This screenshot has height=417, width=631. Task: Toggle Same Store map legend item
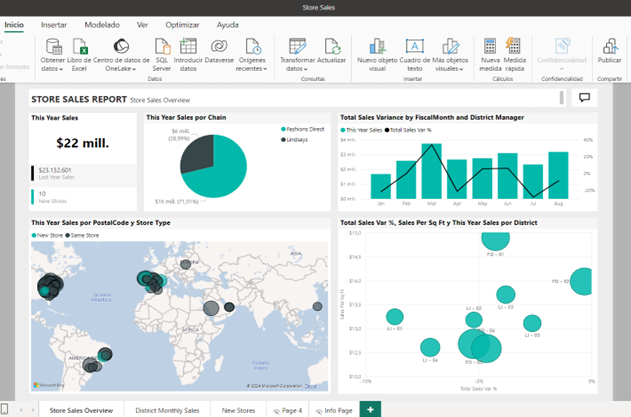tap(82, 235)
